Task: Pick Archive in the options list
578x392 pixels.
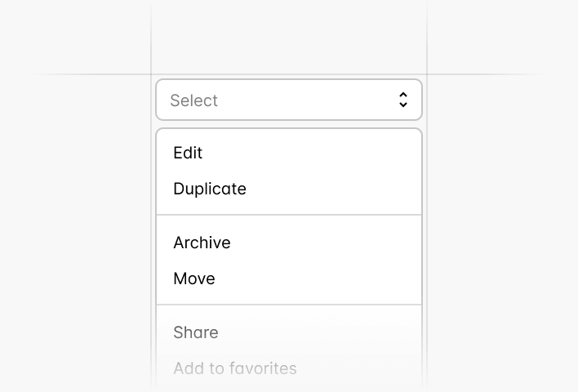Action: [202, 243]
